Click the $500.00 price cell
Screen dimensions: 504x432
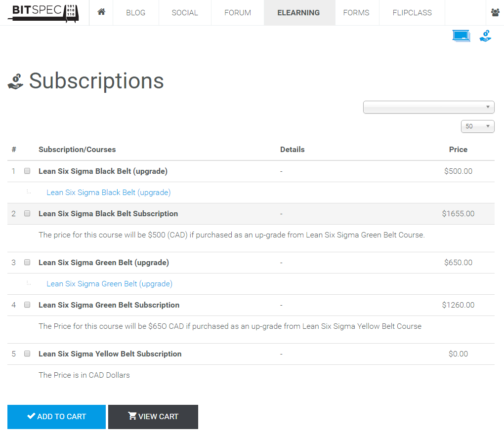[458, 171]
